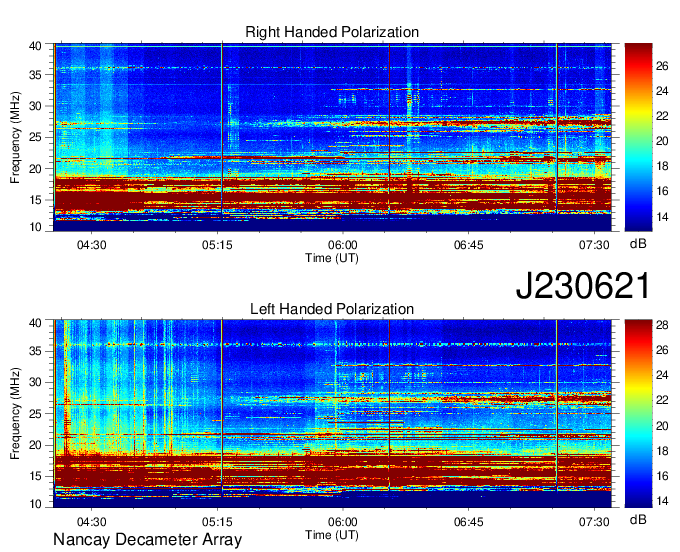Click the 25 MHz tick label of lower plot
Image resolution: width=680 pixels, height=552 pixels.
[x=35, y=414]
